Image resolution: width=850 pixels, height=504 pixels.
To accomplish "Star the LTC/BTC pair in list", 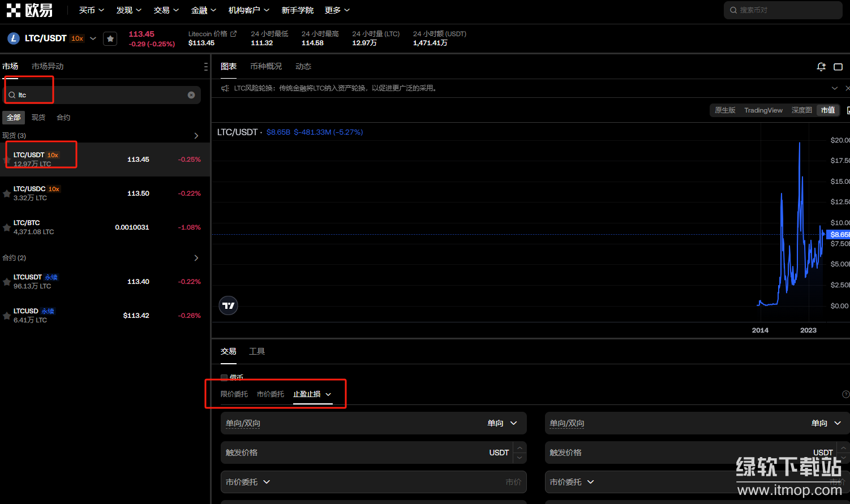I will pos(7,227).
